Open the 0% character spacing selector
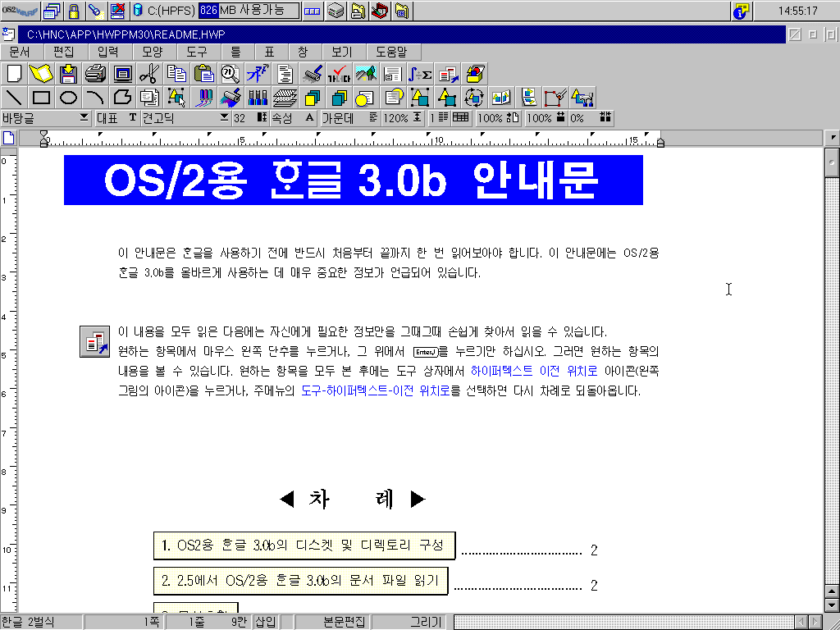The height and width of the screenshot is (630, 840). [x=591, y=118]
